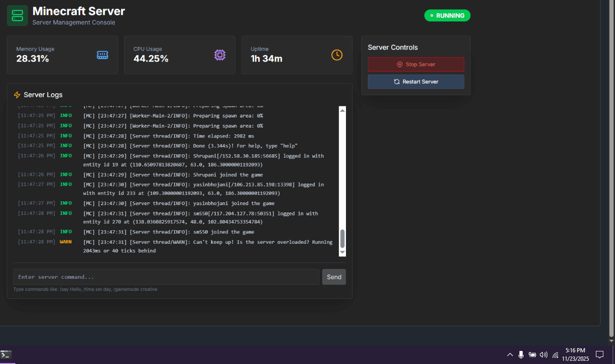Click the microphone icon in system tray
The height and width of the screenshot is (364, 615).
pos(521,355)
